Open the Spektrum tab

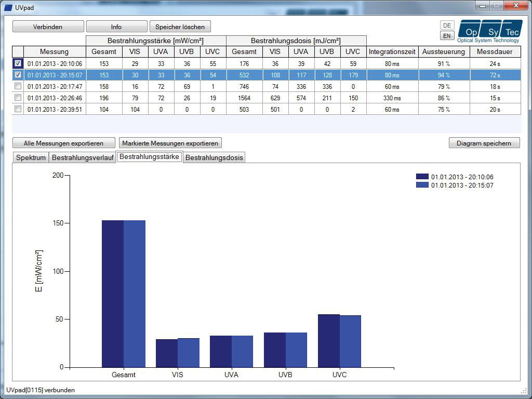point(31,158)
